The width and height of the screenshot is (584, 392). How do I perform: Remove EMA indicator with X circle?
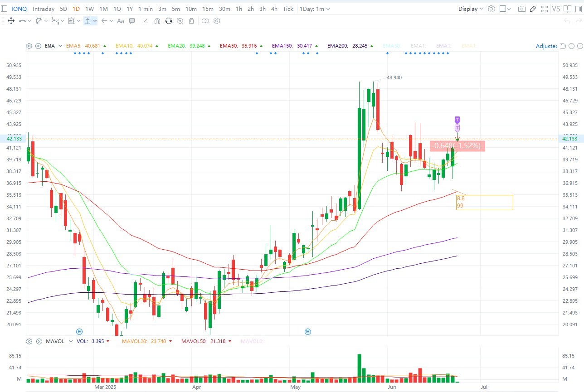39,46
